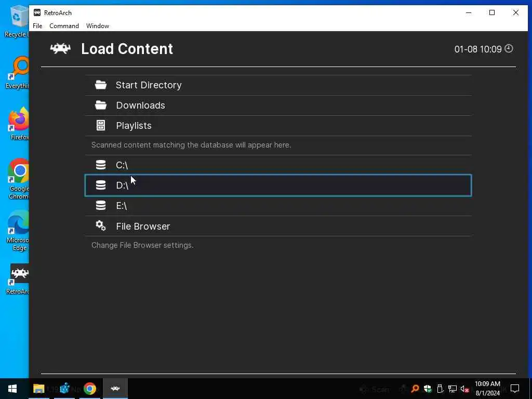Click the Playlists cabinet icon
The height and width of the screenshot is (399, 532).
coord(101,125)
